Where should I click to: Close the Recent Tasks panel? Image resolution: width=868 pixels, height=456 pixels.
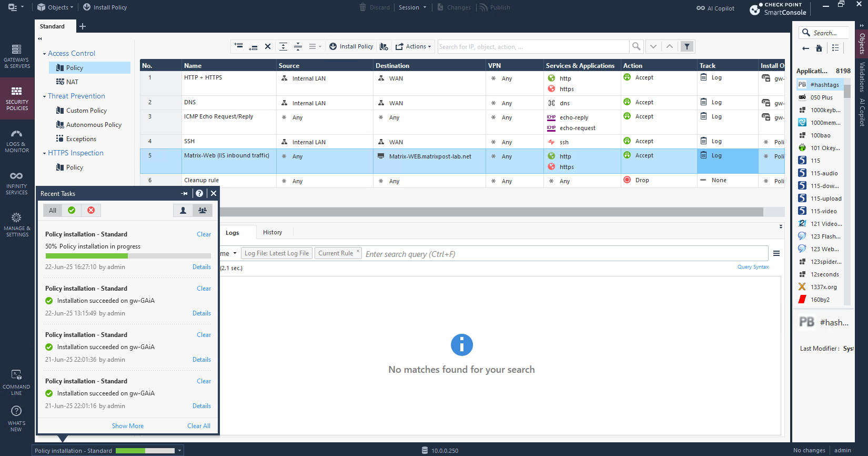[214, 193]
